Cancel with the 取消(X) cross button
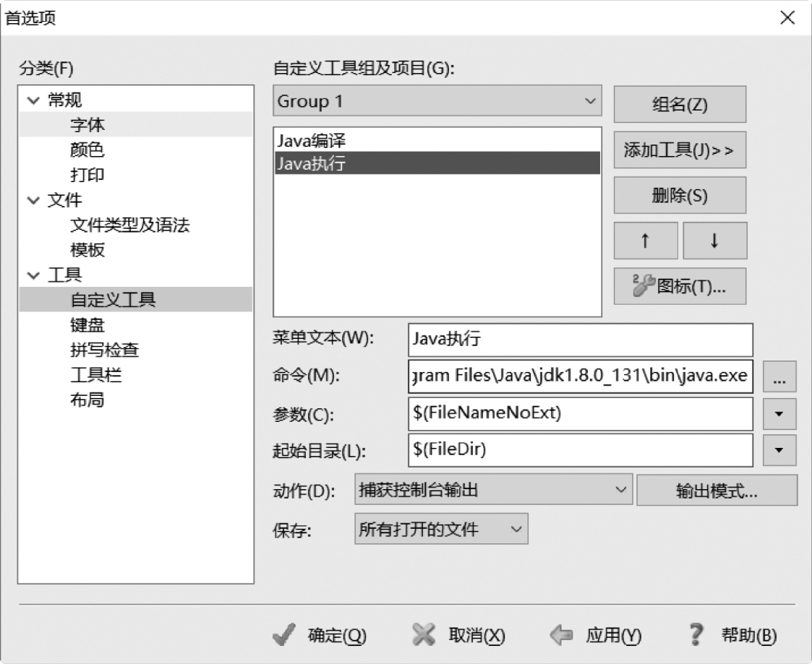Screen dimensions: 812x664 pos(459,635)
